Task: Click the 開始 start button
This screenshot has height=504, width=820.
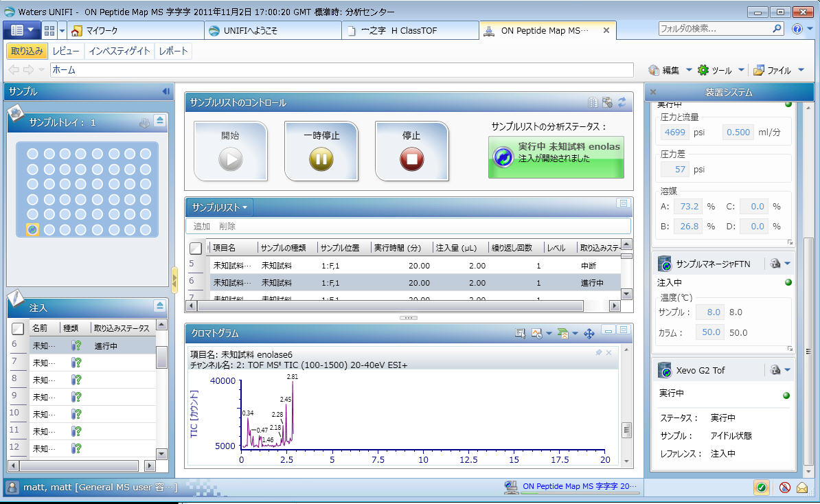Action: click(231, 151)
